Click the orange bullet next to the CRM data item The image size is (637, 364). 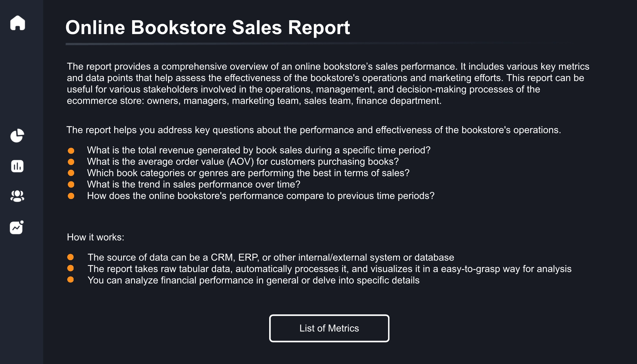[71, 257]
